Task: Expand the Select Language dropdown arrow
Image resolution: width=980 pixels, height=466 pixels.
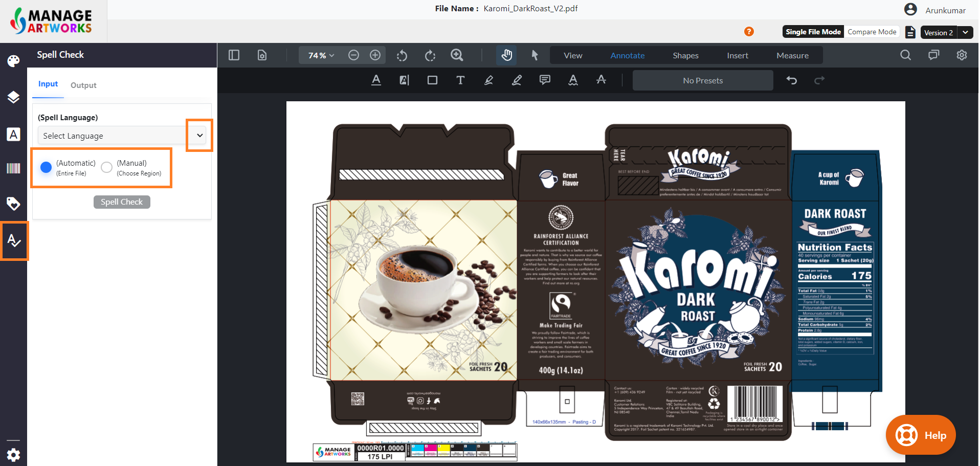Action: click(x=199, y=136)
